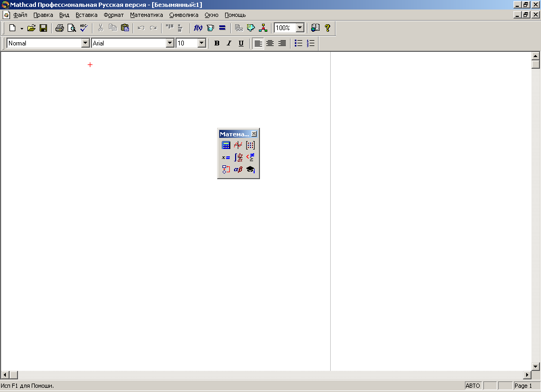Print the current worksheet
The height and width of the screenshot is (392, 541).
click(x=60, y=28)
